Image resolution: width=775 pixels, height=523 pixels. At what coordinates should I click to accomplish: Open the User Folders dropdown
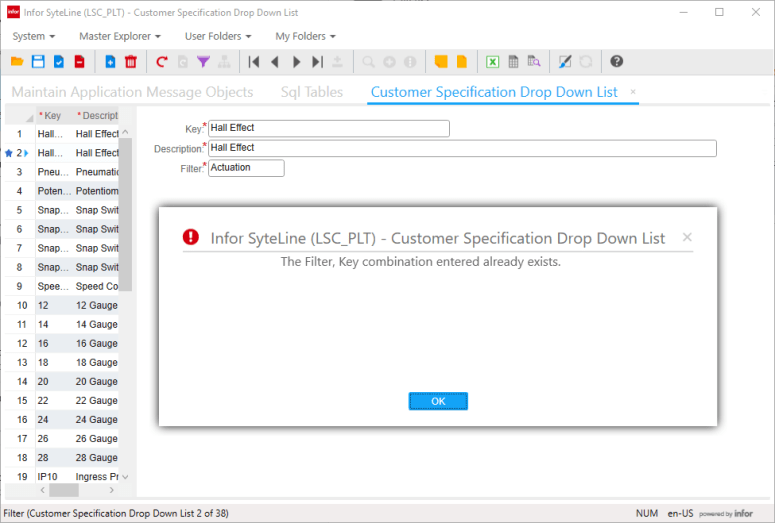[215, 36]
